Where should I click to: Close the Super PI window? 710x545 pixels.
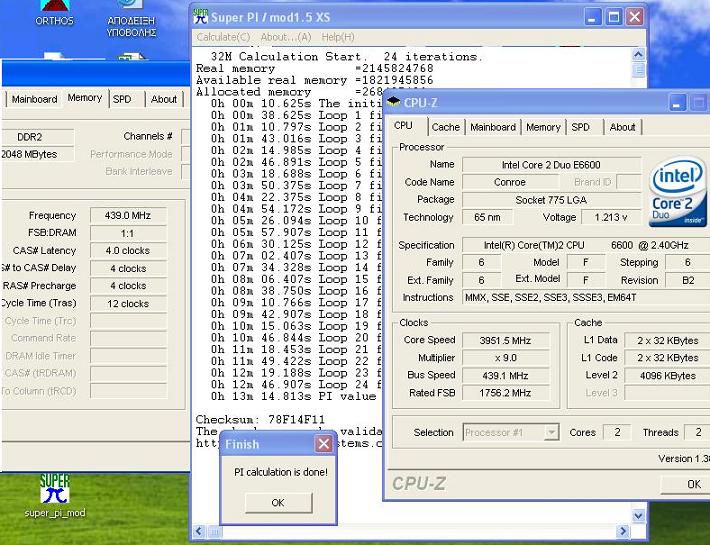tap(635, 17)
